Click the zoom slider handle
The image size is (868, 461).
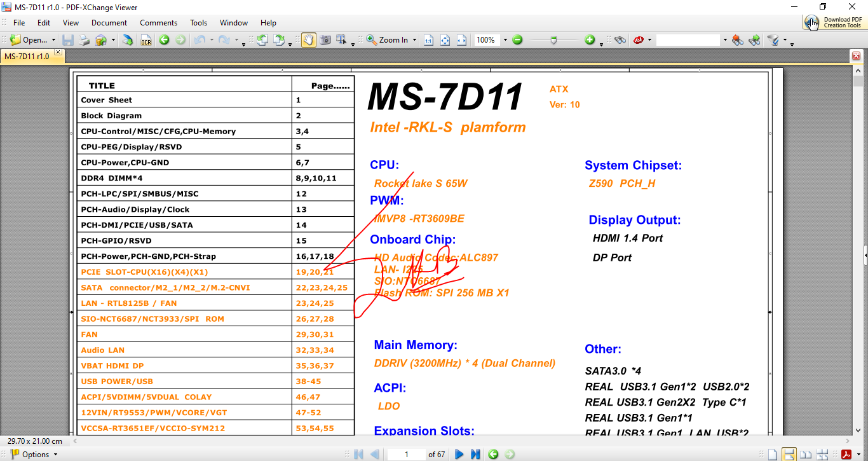pos(553,40)
